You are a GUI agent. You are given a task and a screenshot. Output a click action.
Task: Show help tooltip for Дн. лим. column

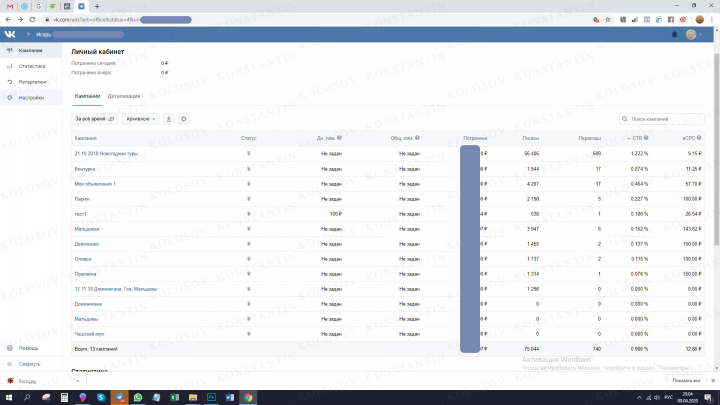click(x=339, y=138)
